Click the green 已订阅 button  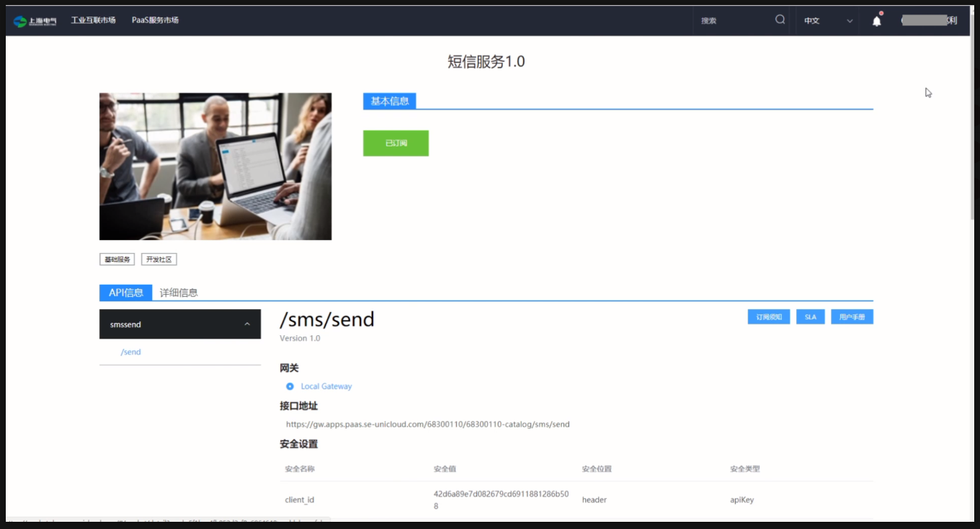pos(396,143)
